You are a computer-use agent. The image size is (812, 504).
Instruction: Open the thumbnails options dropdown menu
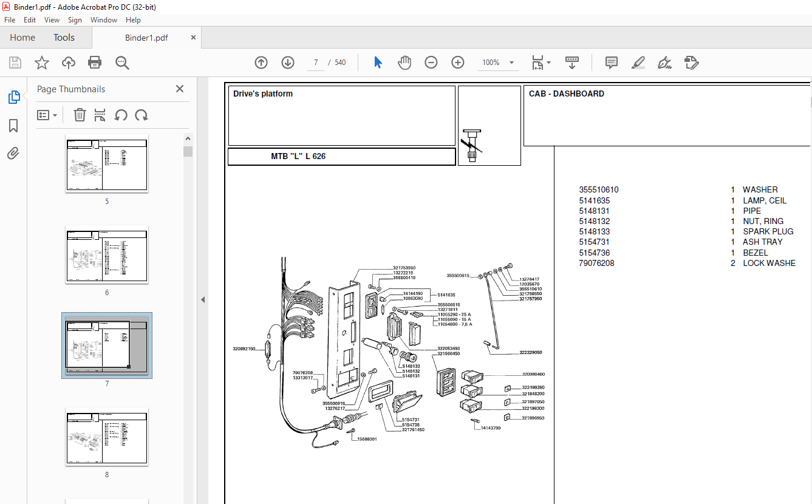pos(47,115)
